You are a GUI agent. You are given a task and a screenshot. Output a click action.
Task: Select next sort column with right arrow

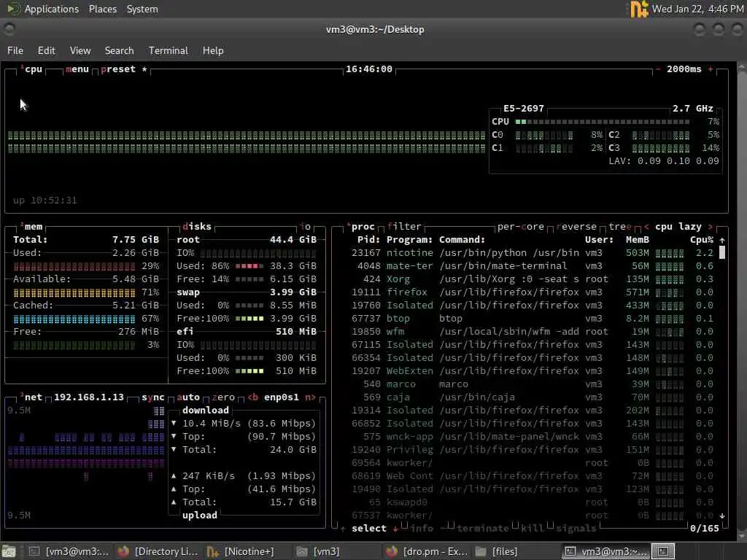(x=711, y=227)
